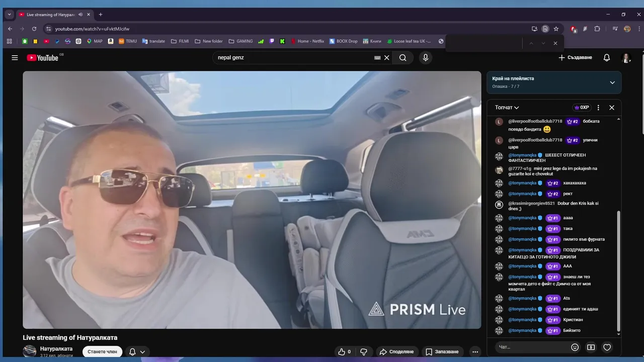
Task: Open the emoji picker in chat
Action: coord(575,347)
